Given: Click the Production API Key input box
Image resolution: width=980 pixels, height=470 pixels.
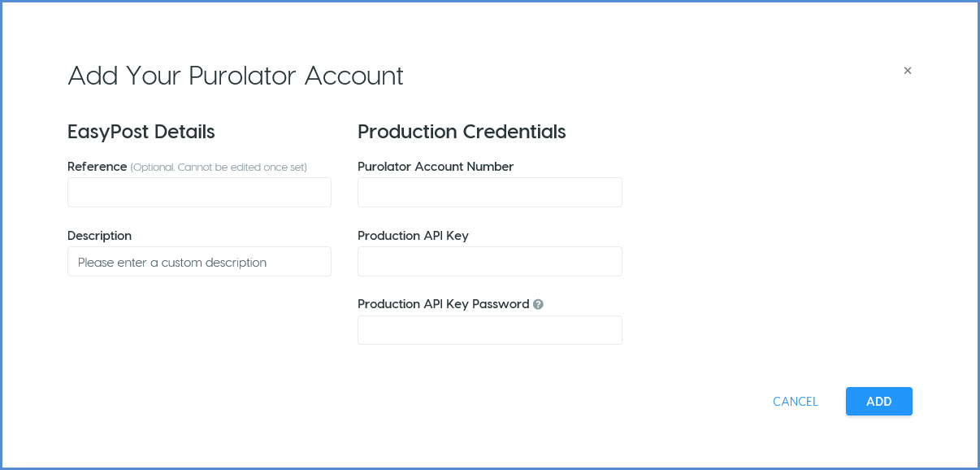Looking at the screenshot, I should (x=490, y=262).
